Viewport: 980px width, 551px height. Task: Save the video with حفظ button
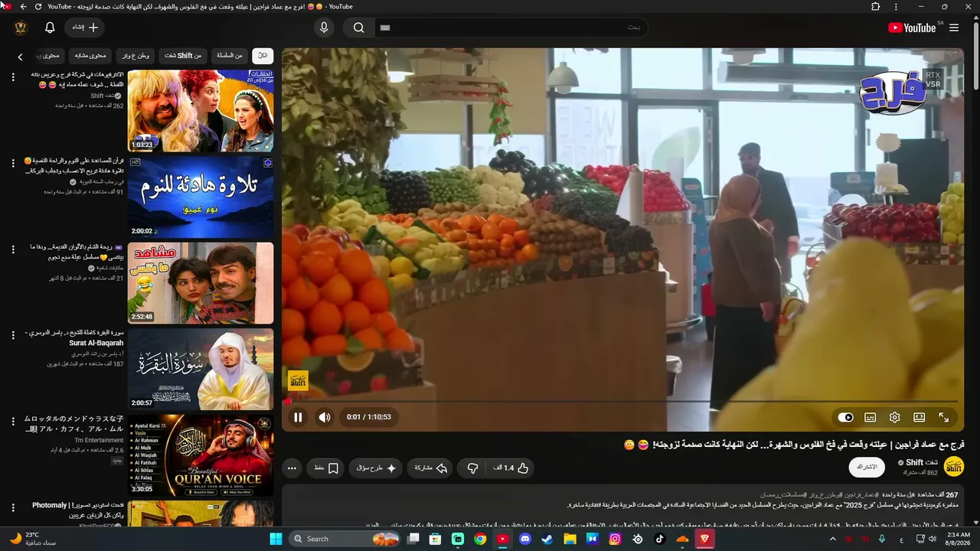(x=326, y=468)
